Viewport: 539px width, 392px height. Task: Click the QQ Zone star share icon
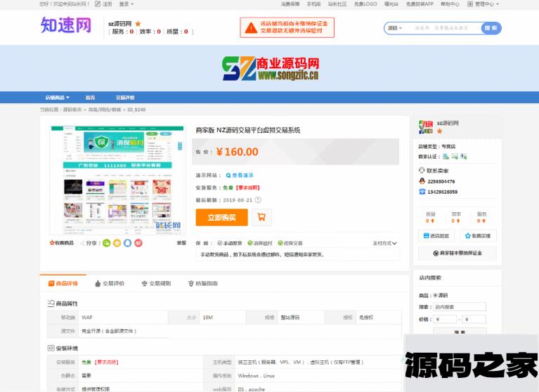[117, 243]
